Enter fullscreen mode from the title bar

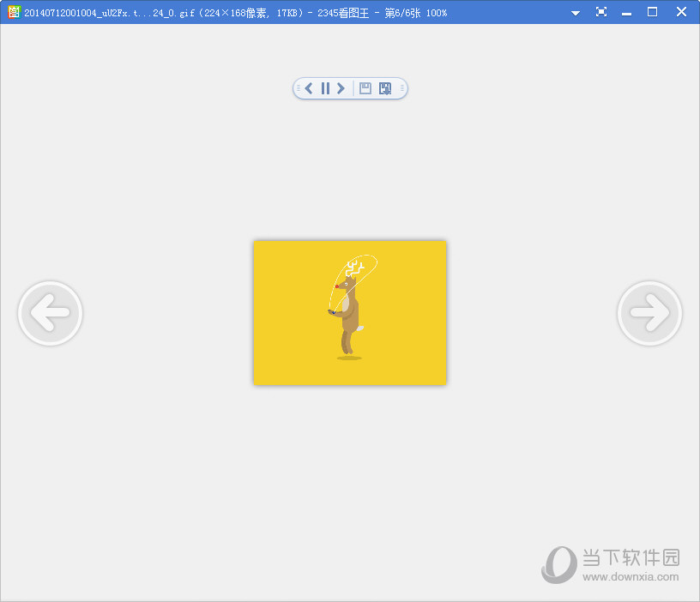(x=601, y=12)
